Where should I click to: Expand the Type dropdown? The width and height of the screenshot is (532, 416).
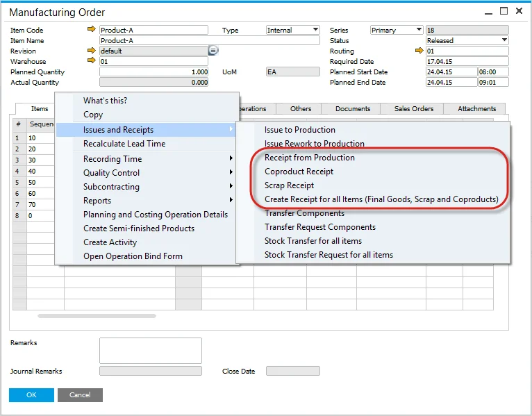click(x=315, y=30)
